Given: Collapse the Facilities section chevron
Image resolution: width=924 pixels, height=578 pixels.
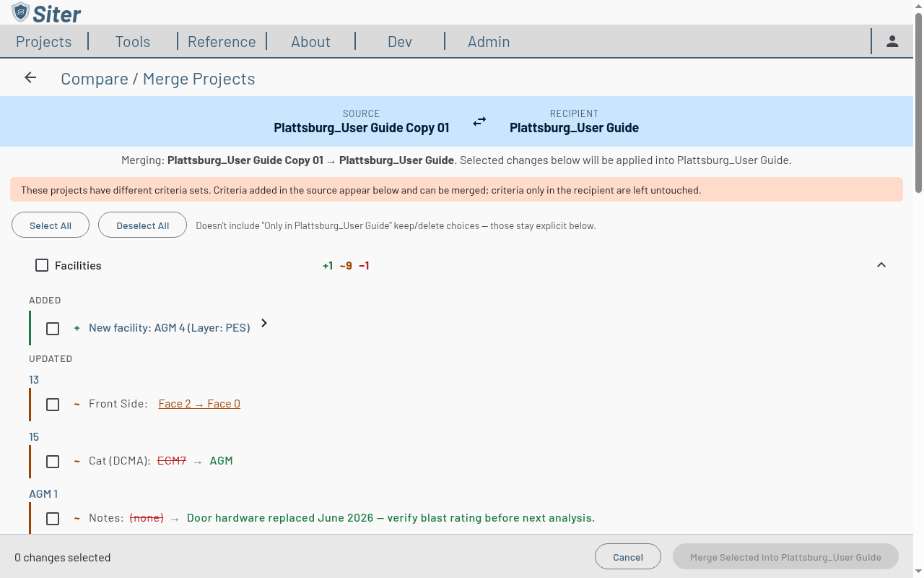Looking at the screenshot, I should (881, 265).
